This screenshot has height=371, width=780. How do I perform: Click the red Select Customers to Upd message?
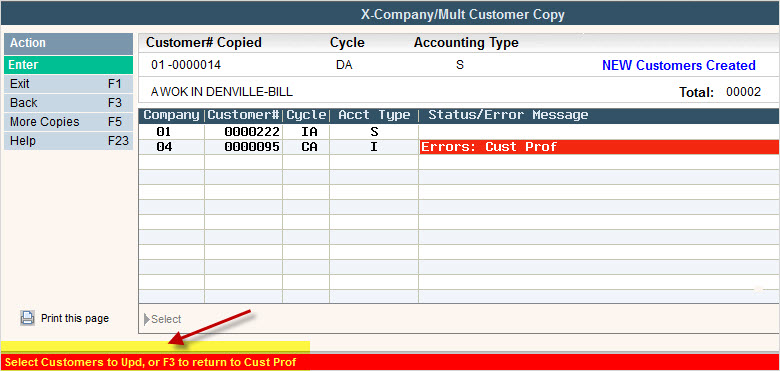(x=151, y=362)
